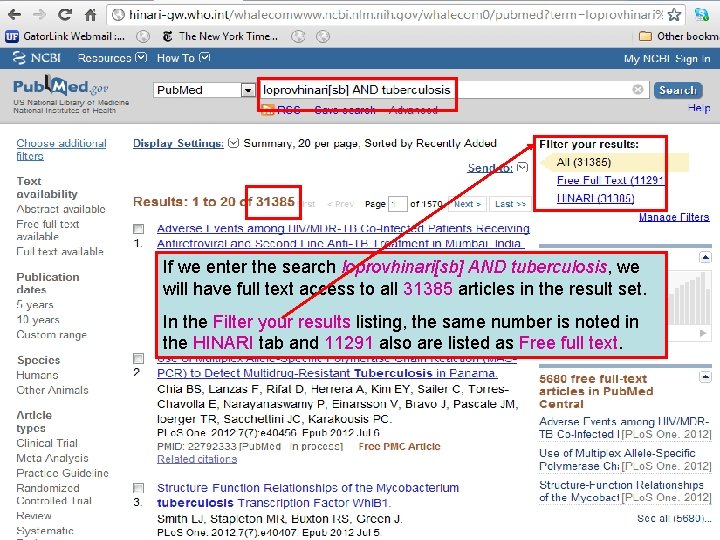Image resolution: width=720 pixels, height=540 pixels.
Task: Click the NCBI logo in header
Action: pos(37,58)
